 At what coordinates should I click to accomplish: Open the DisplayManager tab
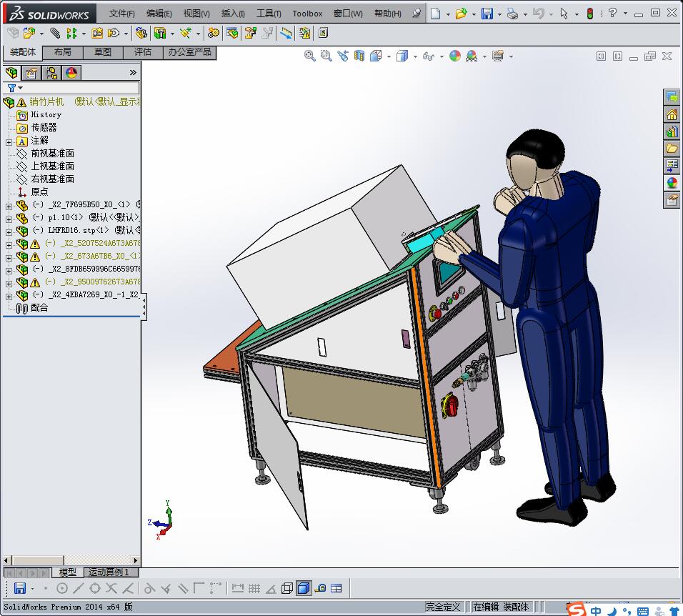point(71,73)
